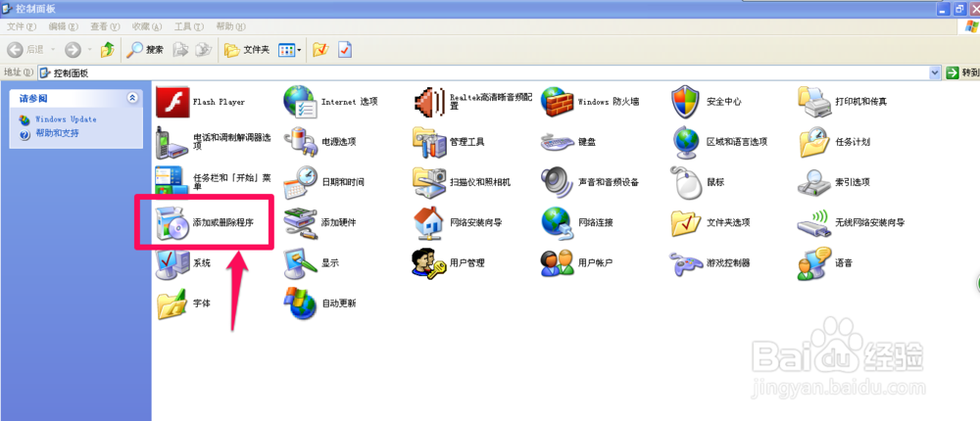
Task: Open 安全中心 shield icon
Action: (x=686, y=101)
